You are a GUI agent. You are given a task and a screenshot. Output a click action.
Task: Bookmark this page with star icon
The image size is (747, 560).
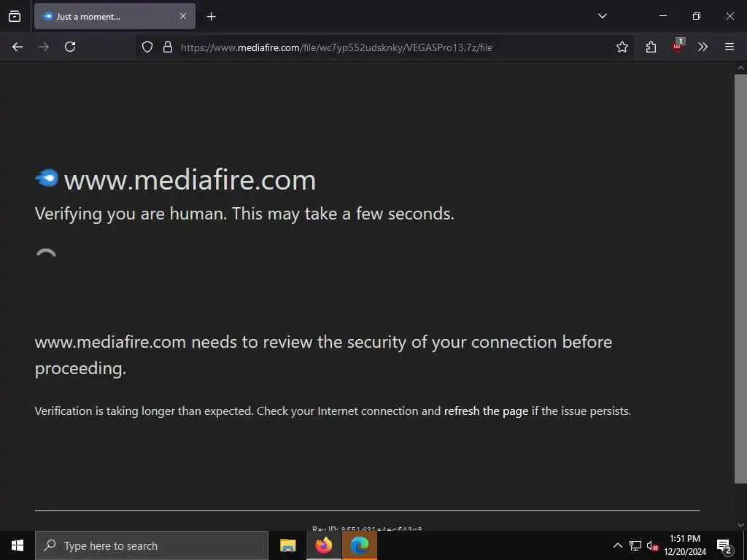click(622, 47)
